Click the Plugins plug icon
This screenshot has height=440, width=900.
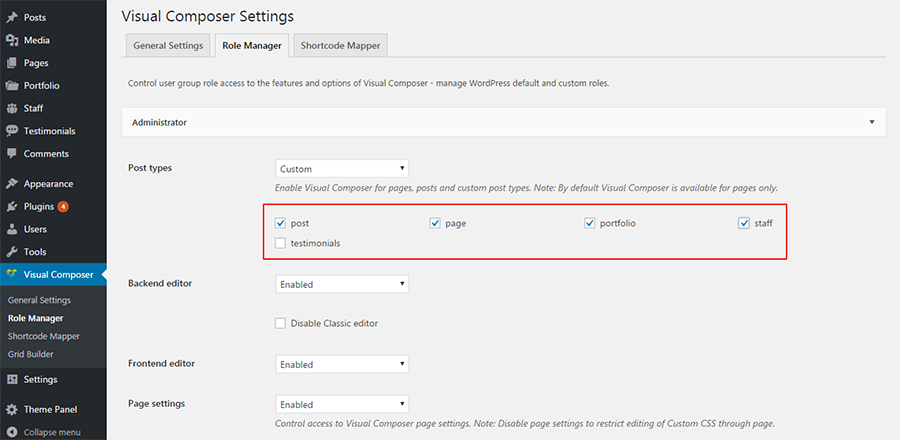pyautogui.click(x=11, y=207)
